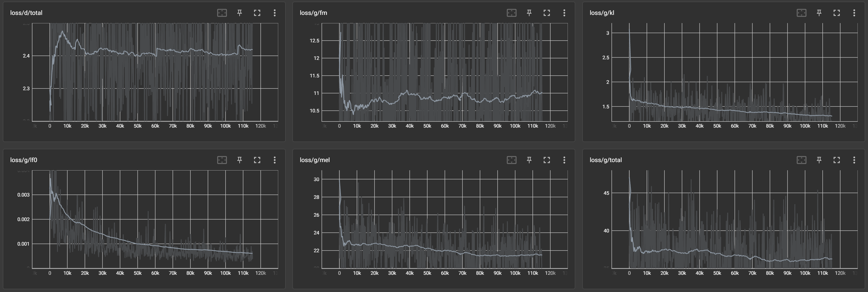Screen dimensions: 868x292
Task: Fit domain to data on loss/g/lf0
Action: (222, 160)
